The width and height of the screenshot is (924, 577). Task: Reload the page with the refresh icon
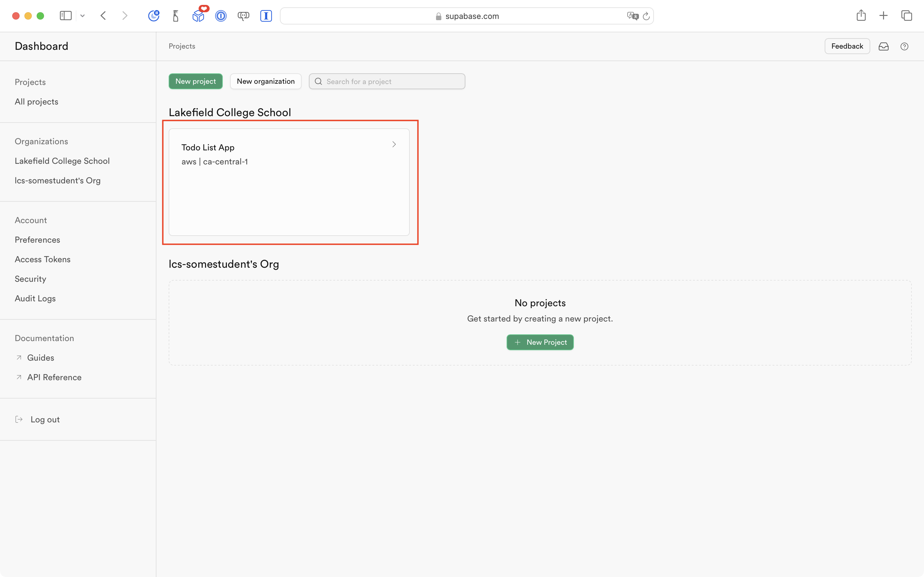(x=646, y=16)
